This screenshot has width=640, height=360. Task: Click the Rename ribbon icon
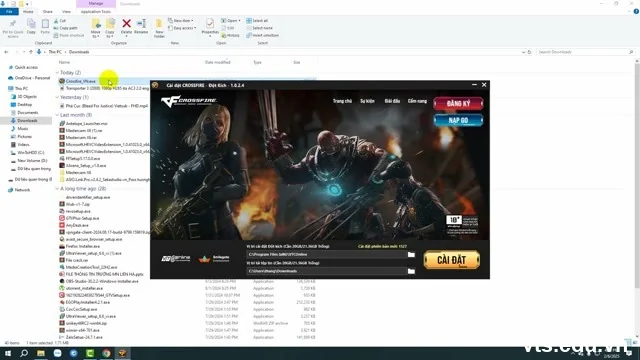click(x=141, y=27)
